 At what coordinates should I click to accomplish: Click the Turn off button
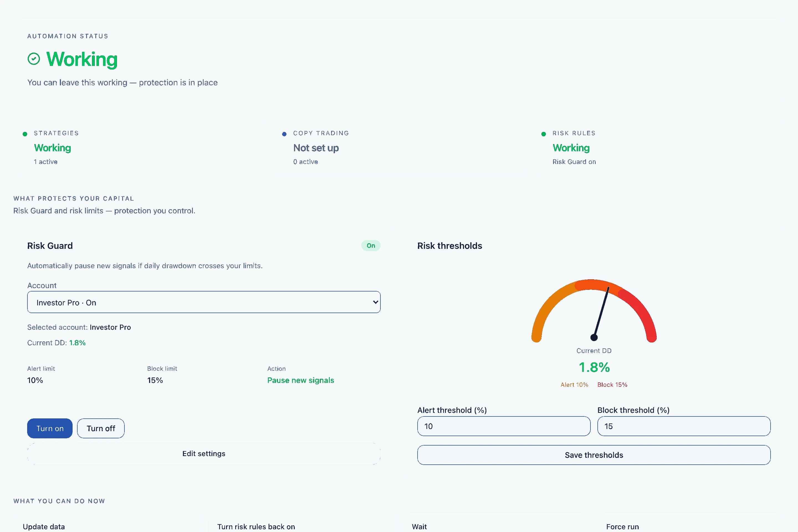tap(101, 428)
